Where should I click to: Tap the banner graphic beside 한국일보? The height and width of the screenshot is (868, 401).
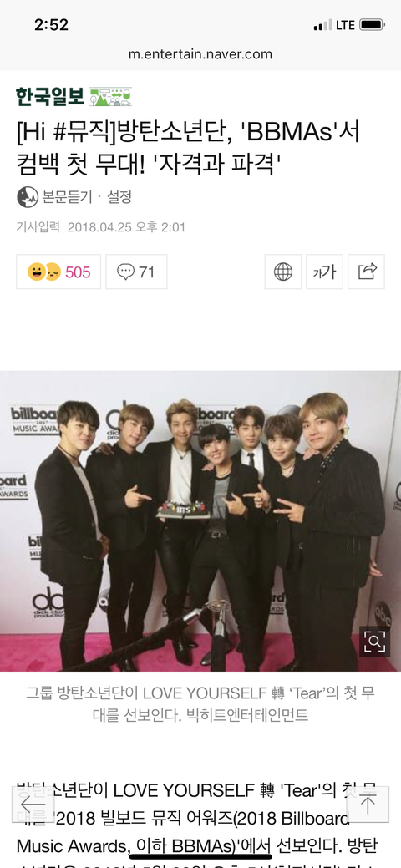pyautogui.click(x=111, y=97)
